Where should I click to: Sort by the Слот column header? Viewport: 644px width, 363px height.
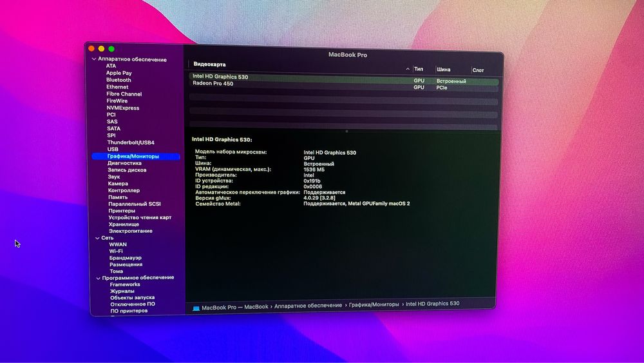click(478, 70)
